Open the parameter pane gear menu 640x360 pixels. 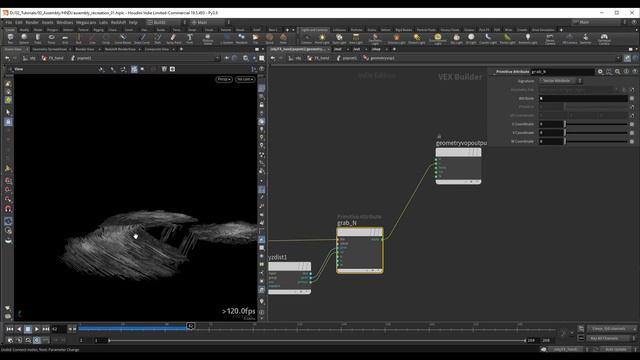600,71
